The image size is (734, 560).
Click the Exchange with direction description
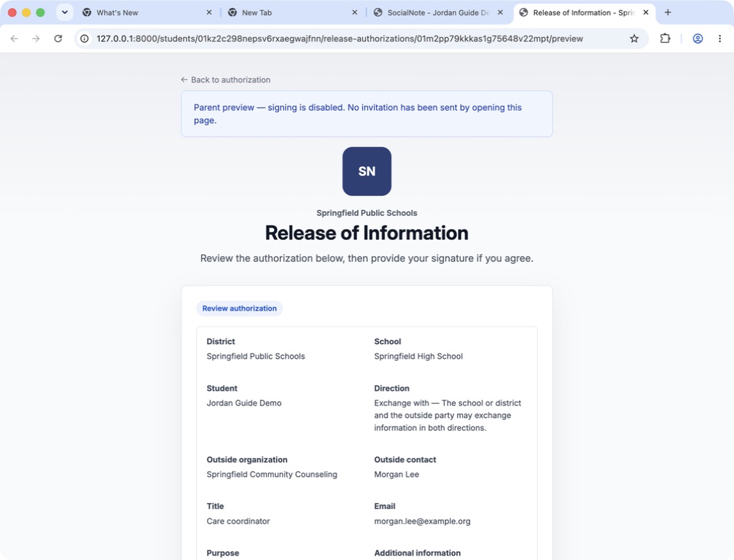pyautogui.click(x=447, y=416)
